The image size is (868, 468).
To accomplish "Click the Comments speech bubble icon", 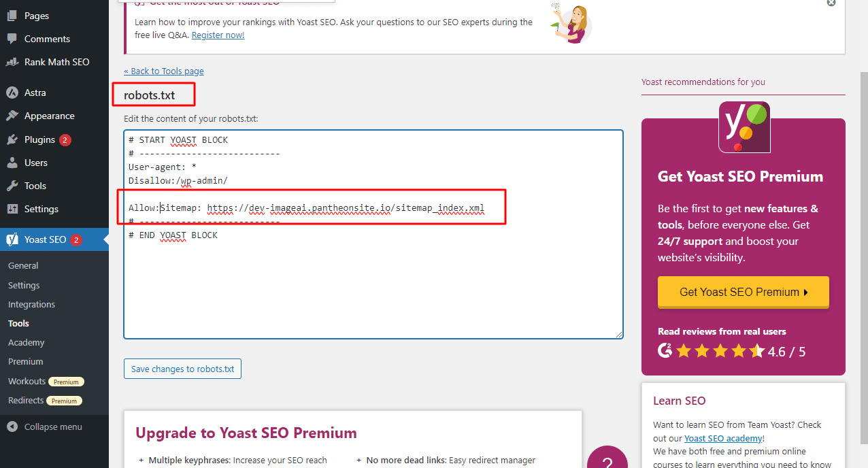I will [x=12, y=39].
